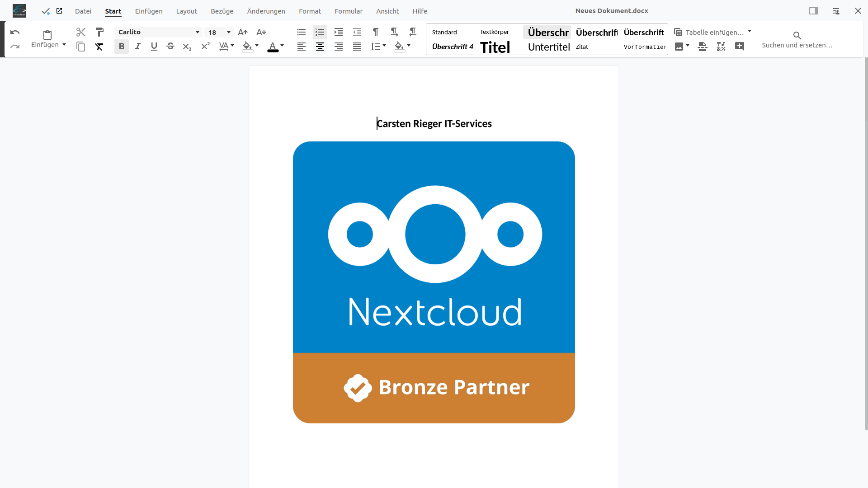Click the insert table grid icon

pyautogui.click(x=678, y=32)
